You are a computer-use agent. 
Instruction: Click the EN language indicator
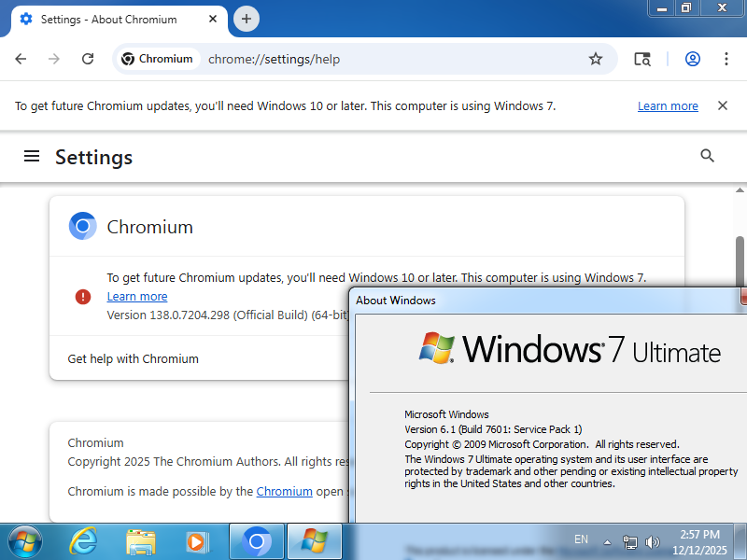pyautogui.click(x=581, y=539)
